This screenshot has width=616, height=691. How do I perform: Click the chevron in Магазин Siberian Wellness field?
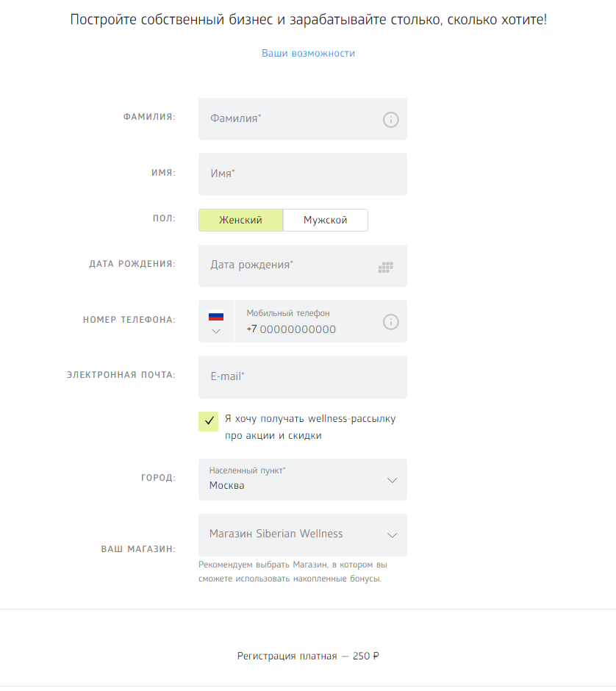pos(392,535)
